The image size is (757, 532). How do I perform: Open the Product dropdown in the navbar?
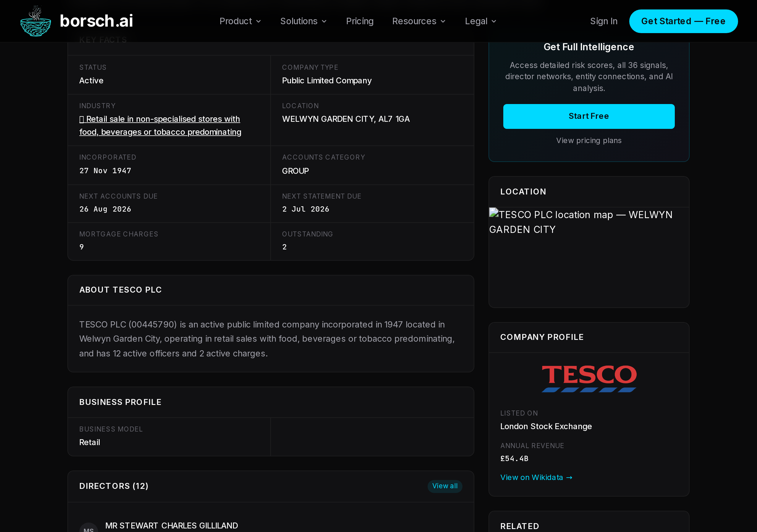(240, 21)
